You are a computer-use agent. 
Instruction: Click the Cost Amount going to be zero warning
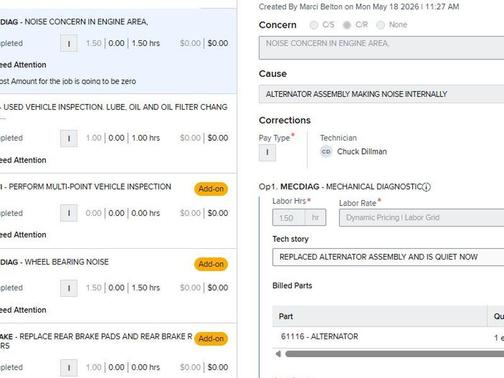(68, 81)
